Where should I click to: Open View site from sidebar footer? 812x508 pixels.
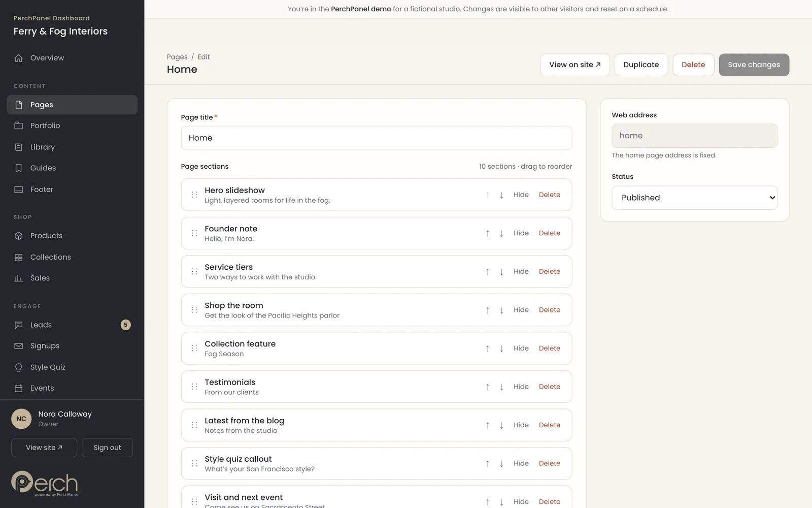[x=44, y=448]
